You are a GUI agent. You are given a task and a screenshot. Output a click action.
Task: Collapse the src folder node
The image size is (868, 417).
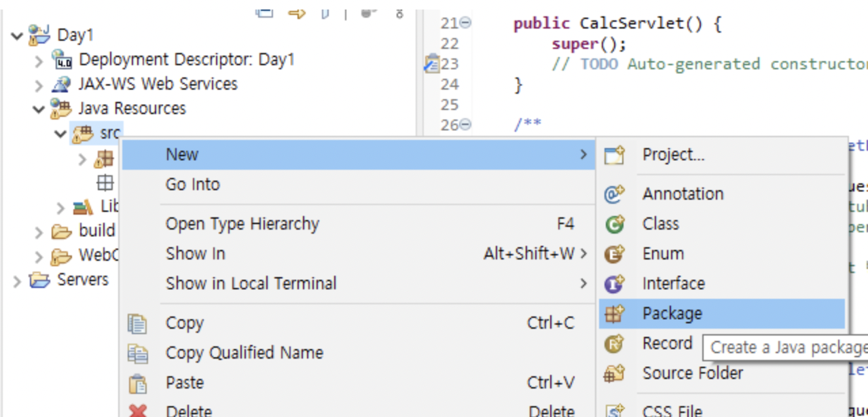click(60, 134)
